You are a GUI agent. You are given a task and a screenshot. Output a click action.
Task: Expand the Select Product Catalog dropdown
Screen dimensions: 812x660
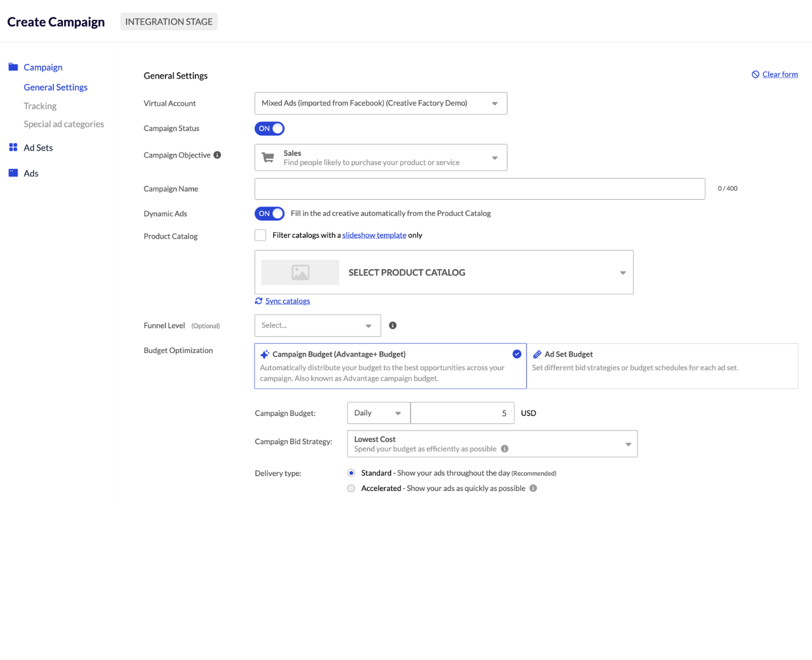pos(444,272)
